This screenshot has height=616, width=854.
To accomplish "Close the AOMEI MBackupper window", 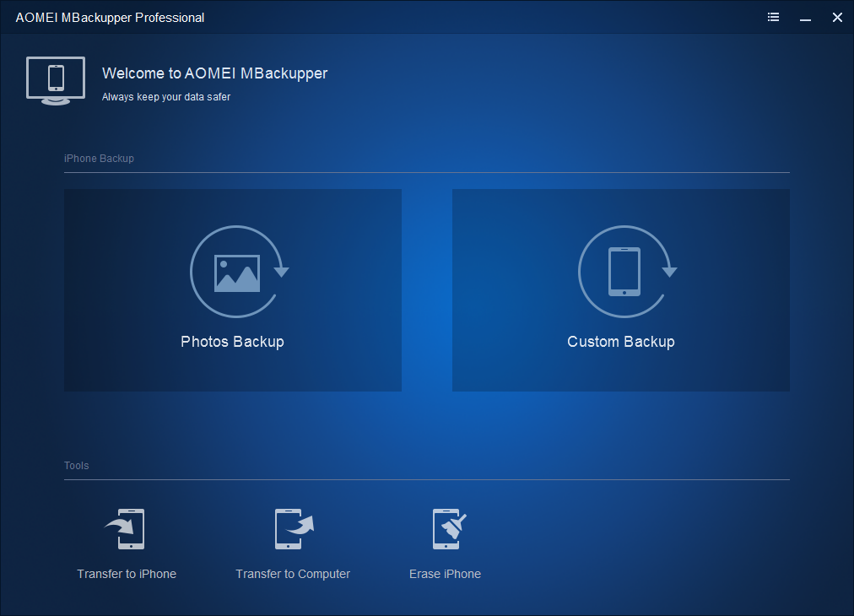I will (x=837, y=18).
